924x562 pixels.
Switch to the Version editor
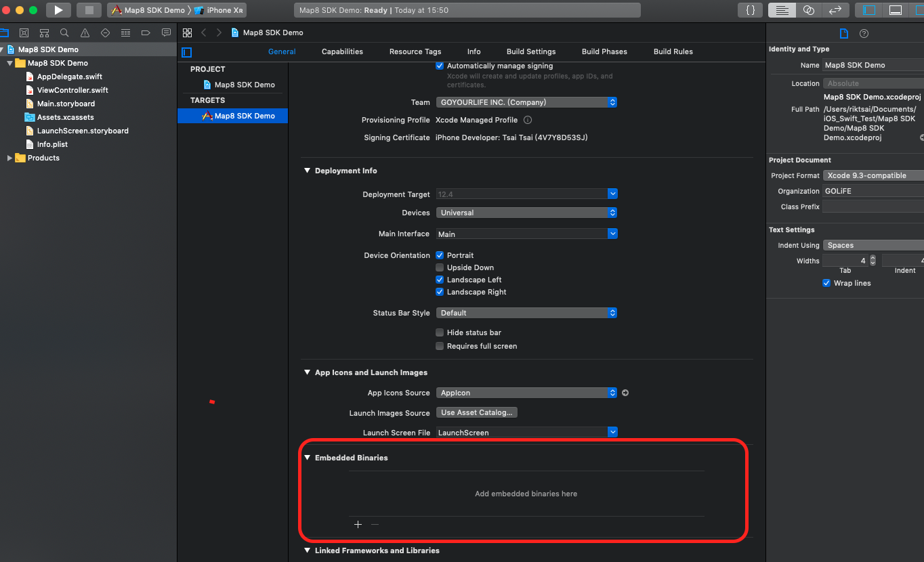click(x=835, y=10)
